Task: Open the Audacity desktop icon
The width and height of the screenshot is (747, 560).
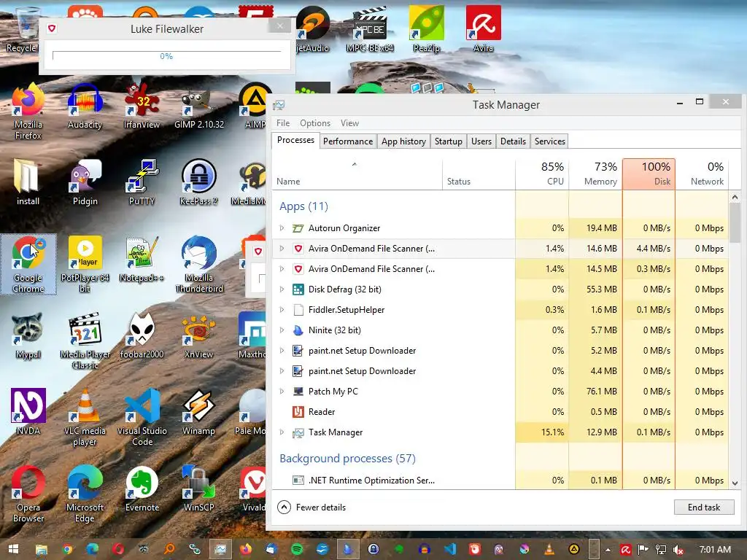Action: click(85, 106)
